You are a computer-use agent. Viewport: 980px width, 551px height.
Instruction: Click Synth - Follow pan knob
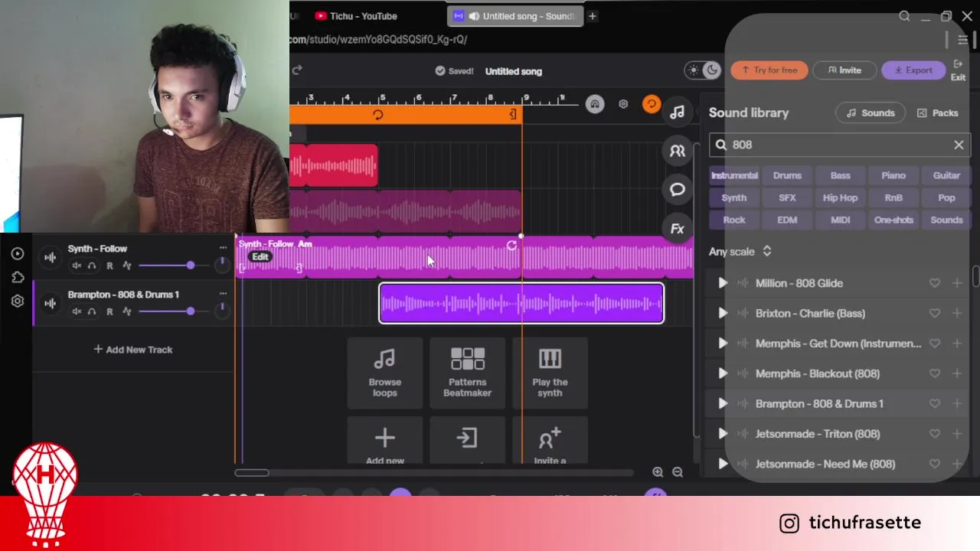point(222,264)
